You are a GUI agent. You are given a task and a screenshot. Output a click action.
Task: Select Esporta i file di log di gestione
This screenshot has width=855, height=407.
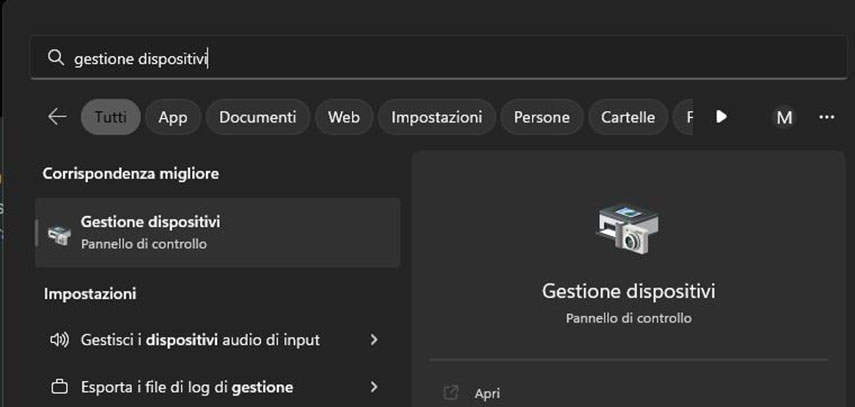coord(186,386)
